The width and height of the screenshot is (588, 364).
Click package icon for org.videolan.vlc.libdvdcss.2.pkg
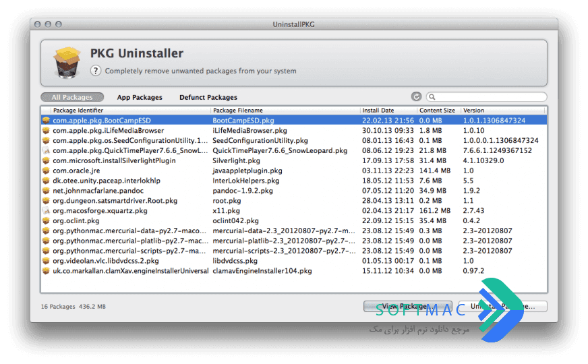[x=46, y=261]
